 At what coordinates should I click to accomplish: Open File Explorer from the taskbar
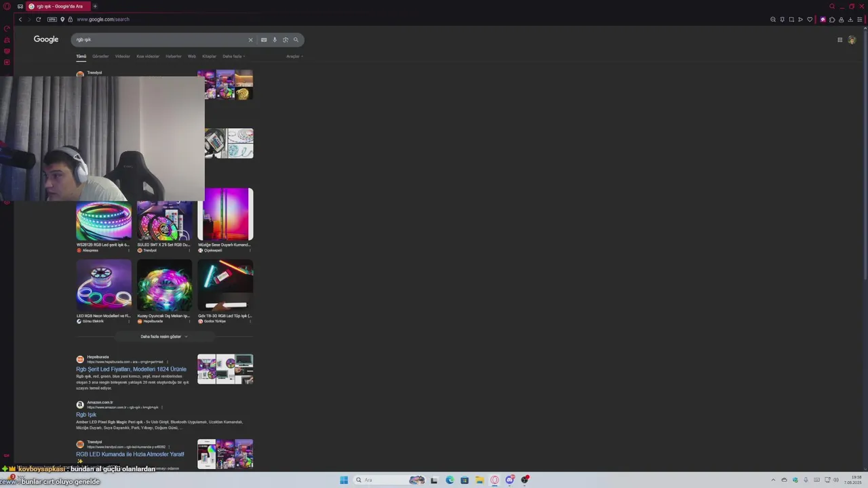[x=479, y=480]
